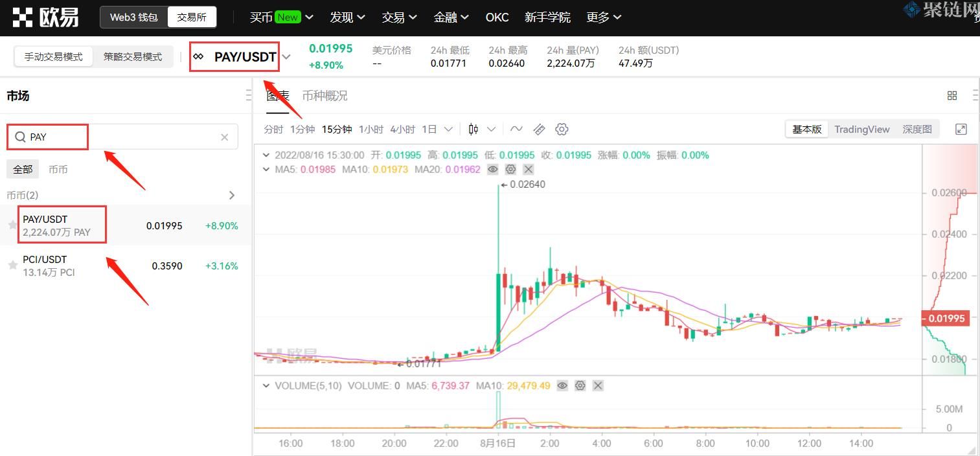Expand chart to fullscreen
This screenshot has height=456, width=980.
click(961, 129)
